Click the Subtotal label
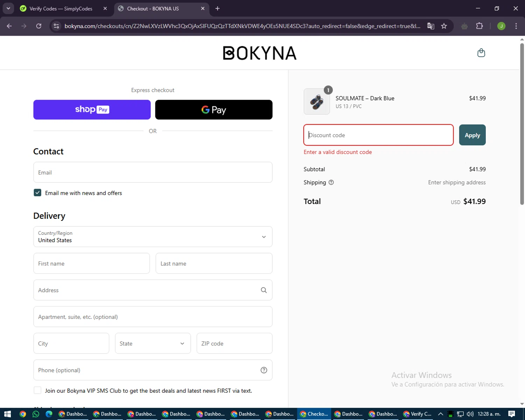This screenshot has height=420, width=525. tap(314, 169)
